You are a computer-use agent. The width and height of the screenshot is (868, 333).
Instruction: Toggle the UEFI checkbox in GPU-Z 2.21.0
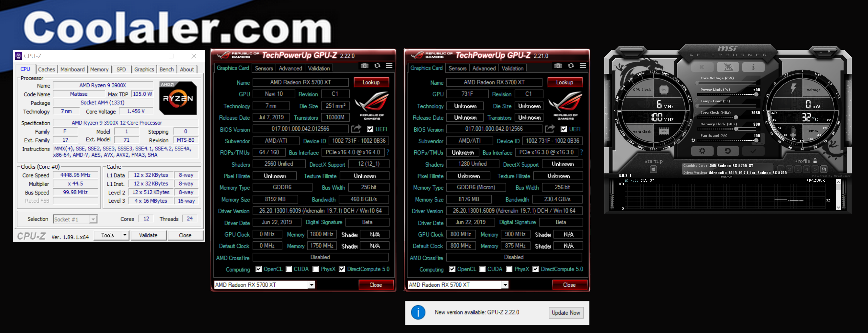(x=564, y=129)
